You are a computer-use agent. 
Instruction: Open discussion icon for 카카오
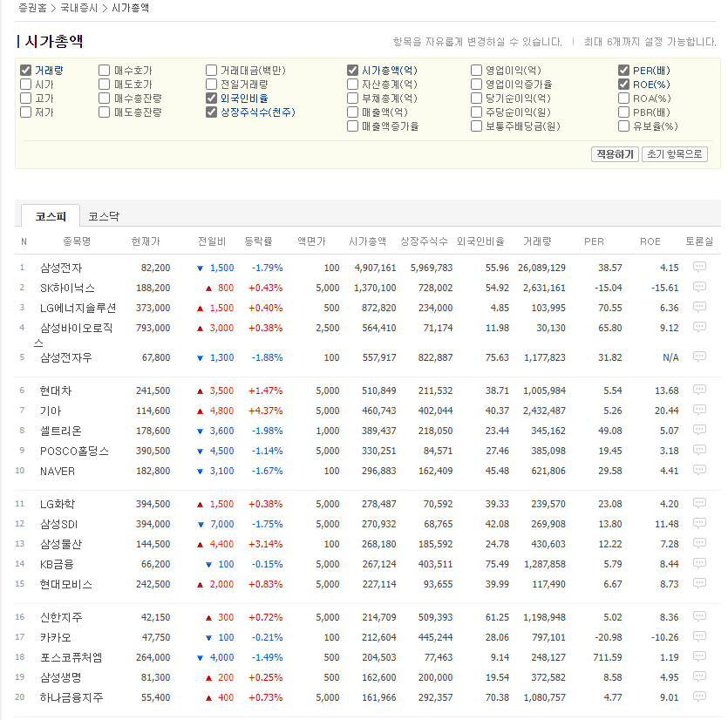[x=699, y=636]
